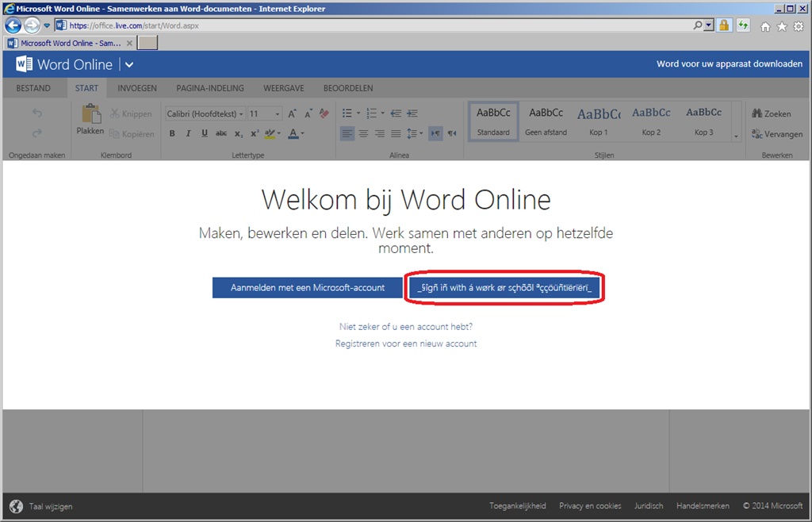Switch to INVOEGEN tab
Viewport: 812px width, 522px height.
tap(137, 88)
